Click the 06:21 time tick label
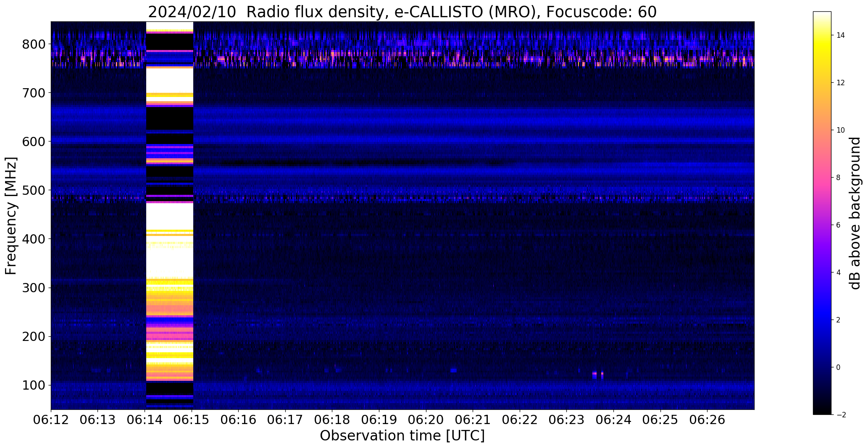Screen dimensions: 868x448 pyautogui.click(x=473, y=420)
